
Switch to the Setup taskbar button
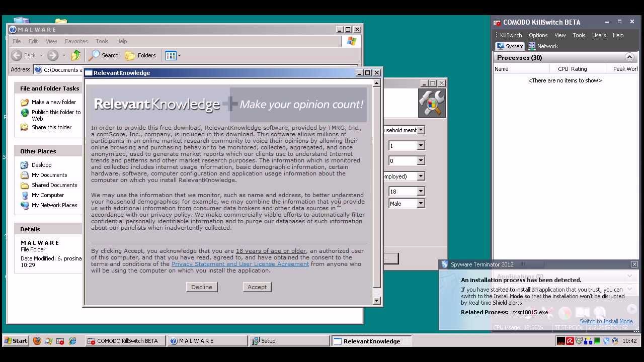click(290, 341)
